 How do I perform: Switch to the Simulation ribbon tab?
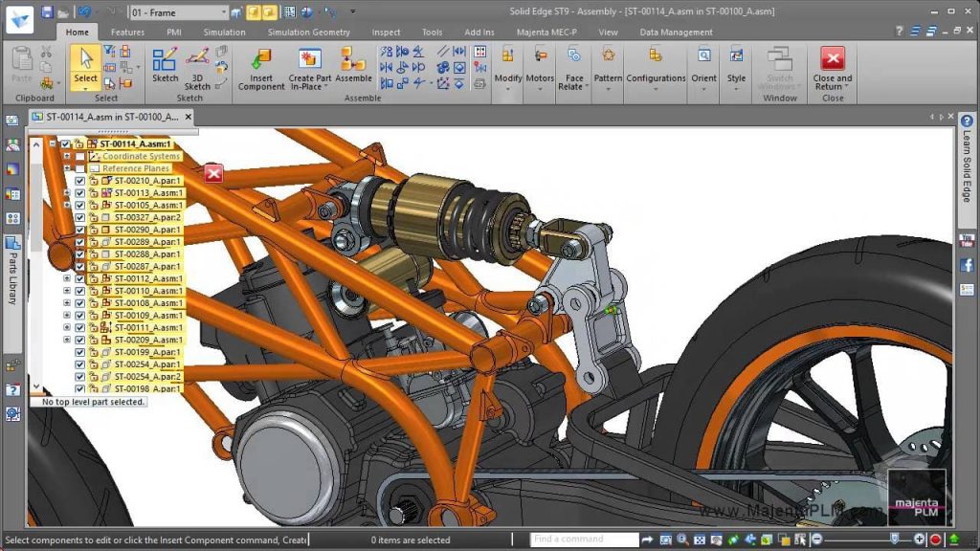coord(224,32)
